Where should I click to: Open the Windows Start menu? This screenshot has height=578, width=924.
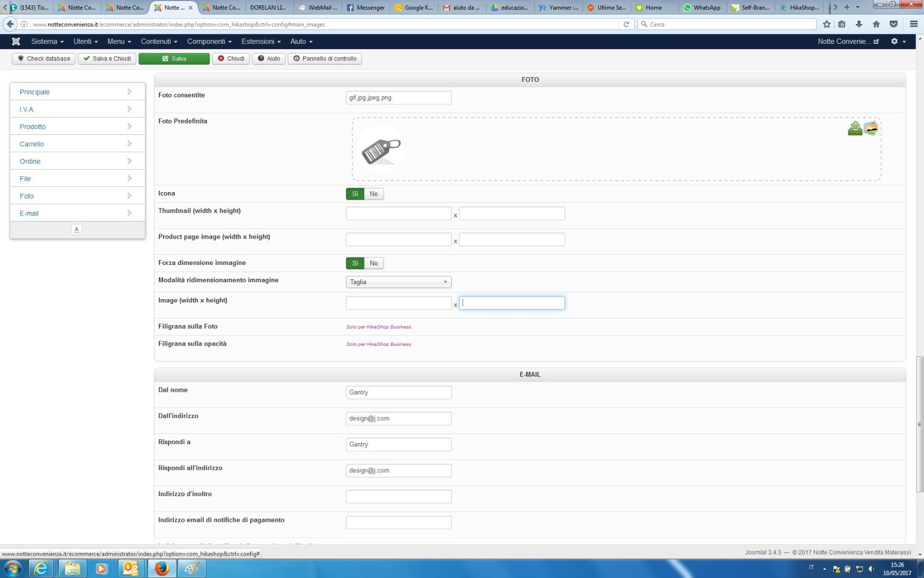(13, 568)
